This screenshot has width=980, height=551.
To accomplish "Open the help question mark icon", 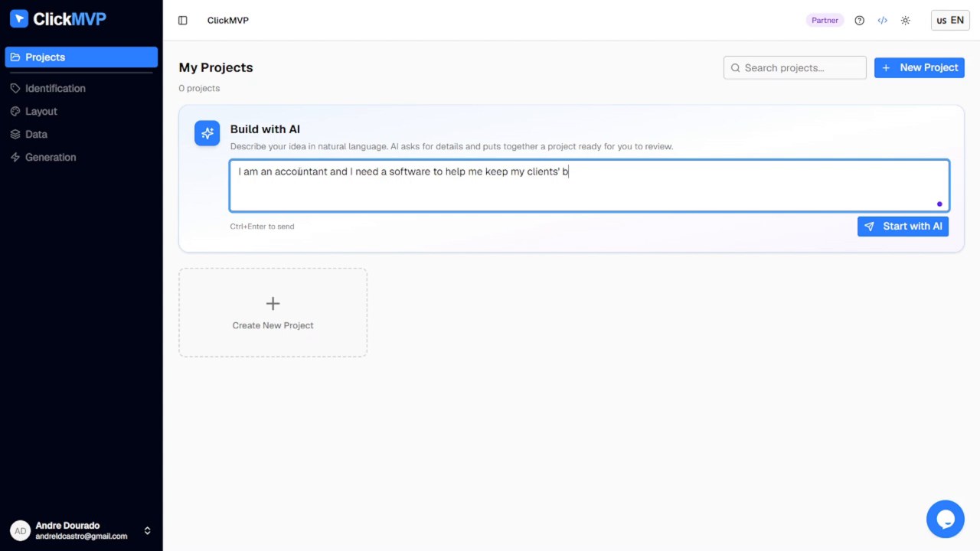I will (859, 21).
